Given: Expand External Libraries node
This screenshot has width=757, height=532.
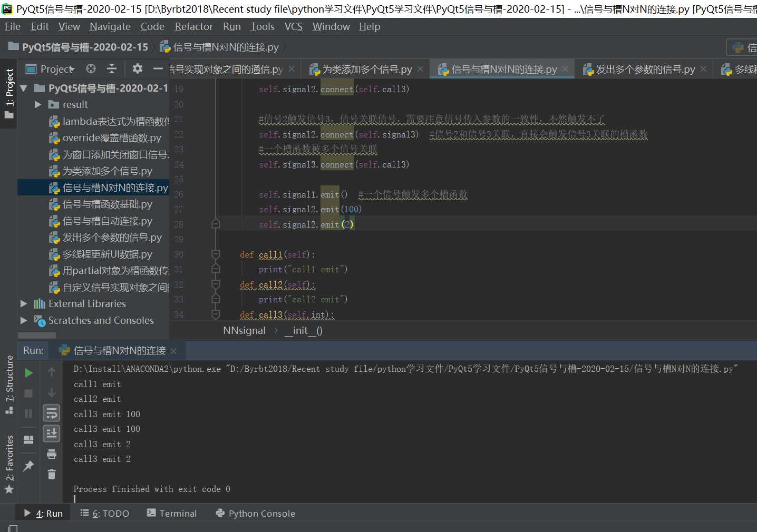Looking at the screenshot, I should point(24,303).
